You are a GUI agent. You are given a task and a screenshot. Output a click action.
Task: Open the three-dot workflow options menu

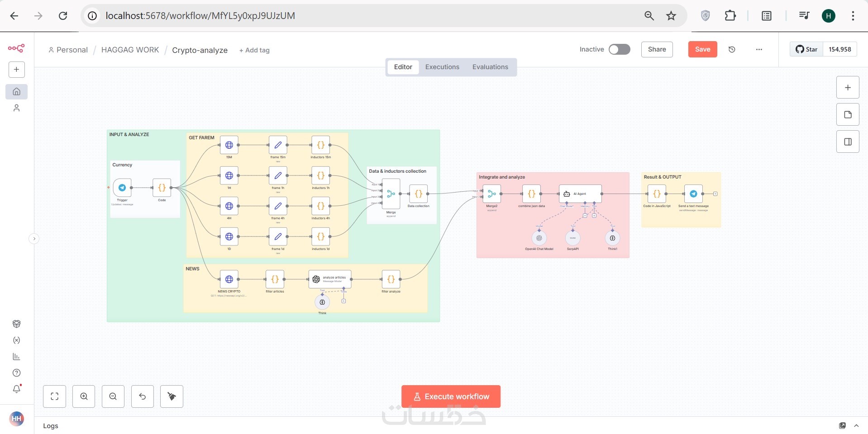coord(759,49)
